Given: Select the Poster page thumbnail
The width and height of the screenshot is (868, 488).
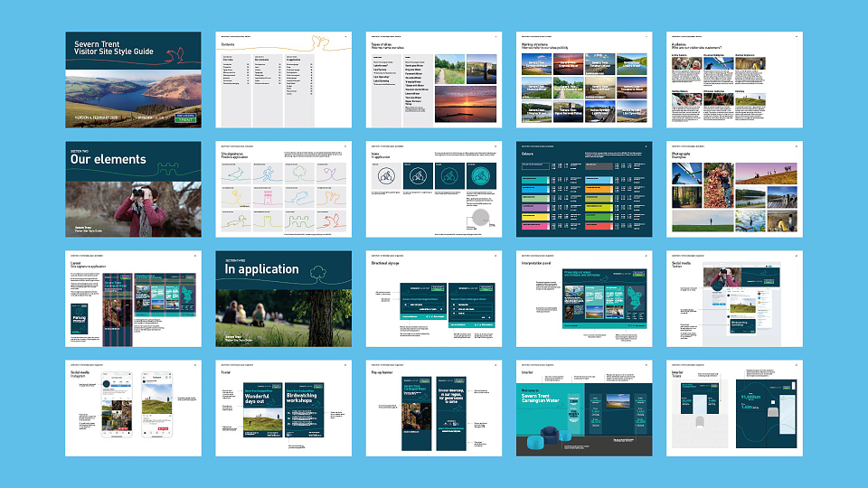Looking at the screenshot, I should 283,408.
